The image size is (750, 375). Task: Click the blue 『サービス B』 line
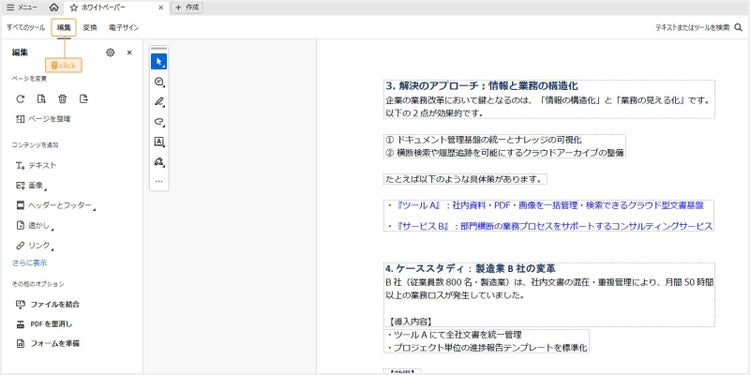(550, 226)
